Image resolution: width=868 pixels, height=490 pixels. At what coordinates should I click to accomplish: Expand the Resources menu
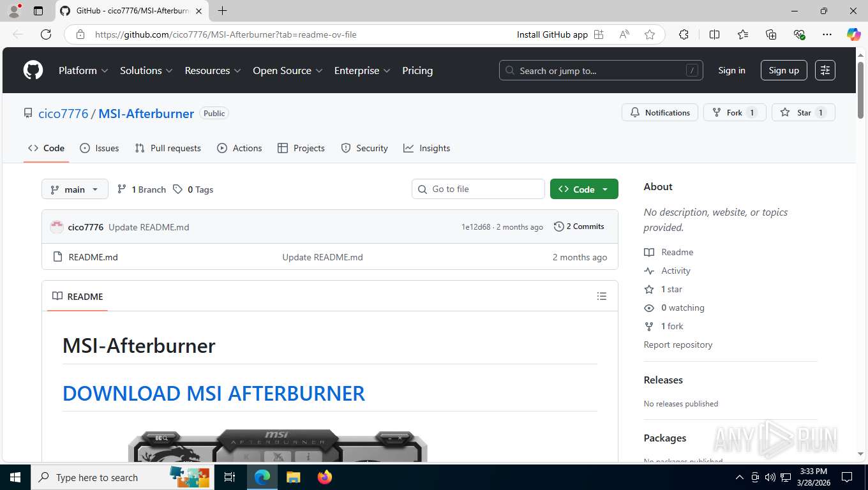pyautogui.click(x=213, y=70)
